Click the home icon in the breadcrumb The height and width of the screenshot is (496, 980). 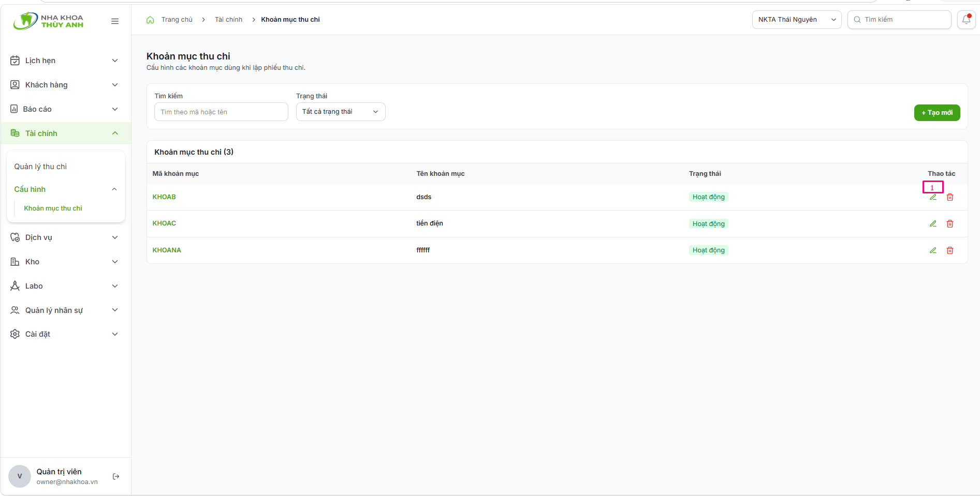[150, 20]
